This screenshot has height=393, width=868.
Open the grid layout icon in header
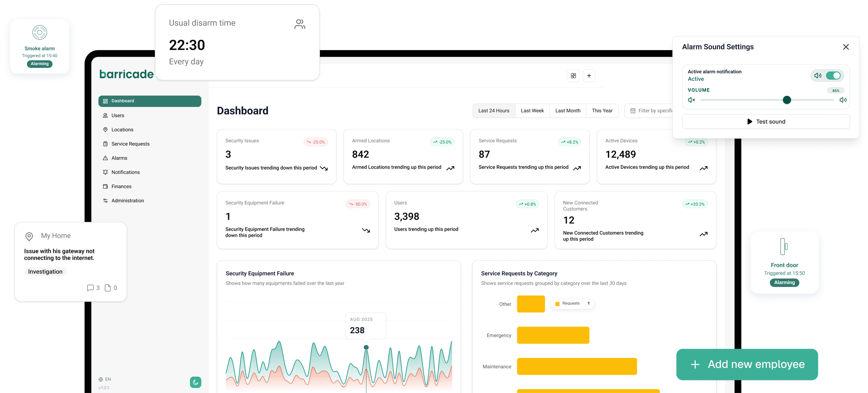(573, 76)
